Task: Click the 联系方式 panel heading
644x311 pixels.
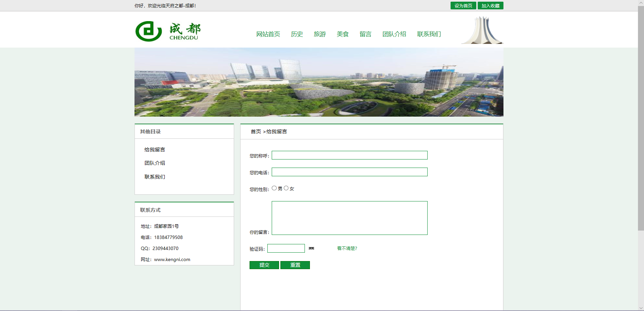Action: coord(150,210)
